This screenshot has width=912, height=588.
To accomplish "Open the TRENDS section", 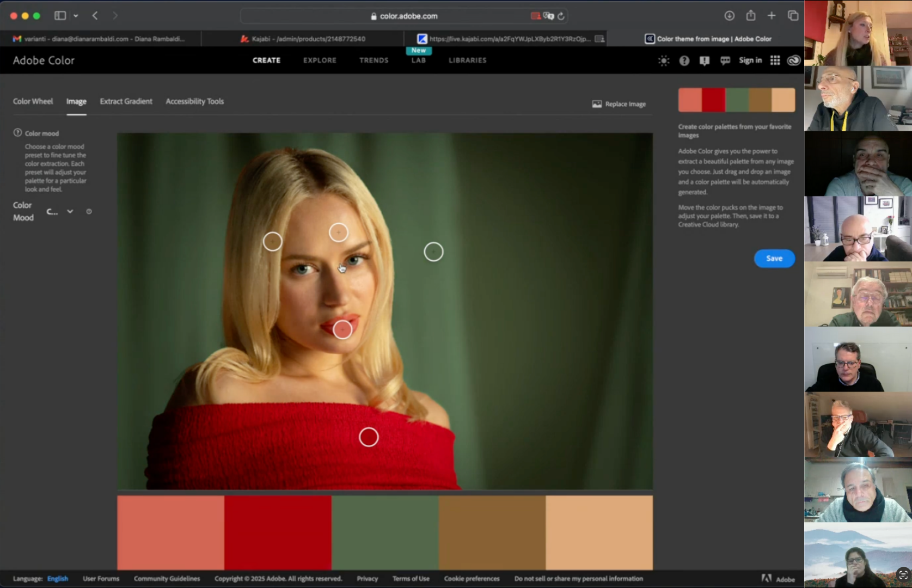I will (374, 60).
